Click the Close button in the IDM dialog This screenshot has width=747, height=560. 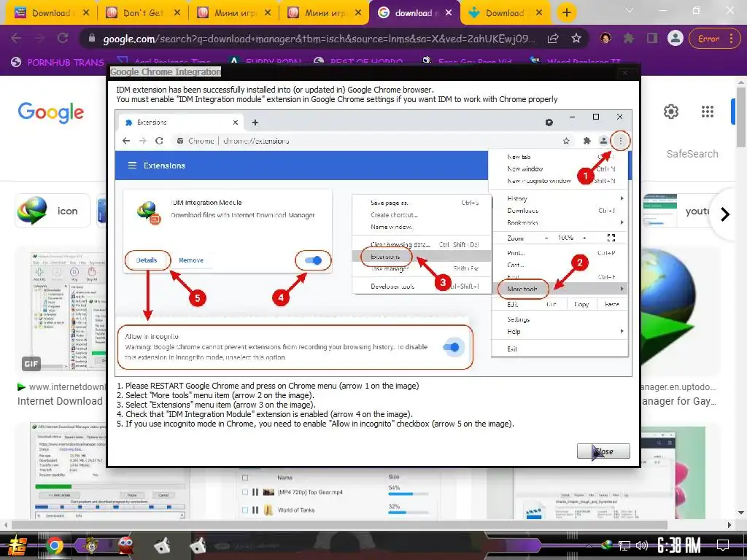[603, 451]
